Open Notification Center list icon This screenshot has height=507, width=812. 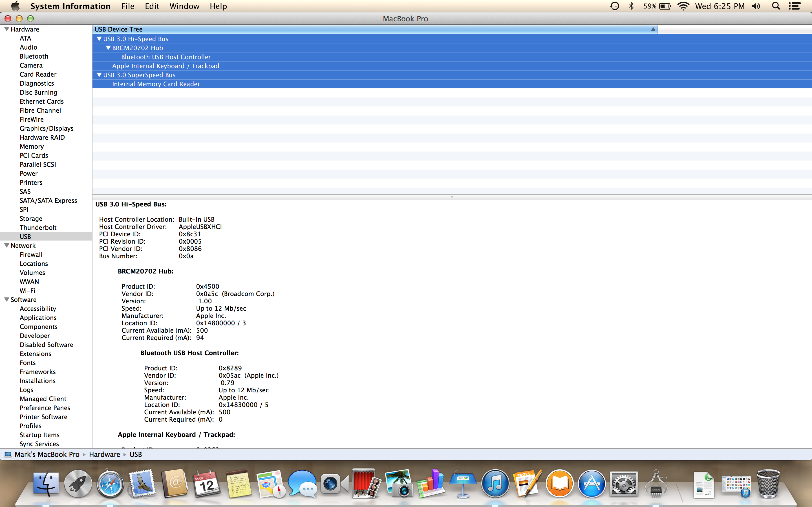tap(795, 6)
